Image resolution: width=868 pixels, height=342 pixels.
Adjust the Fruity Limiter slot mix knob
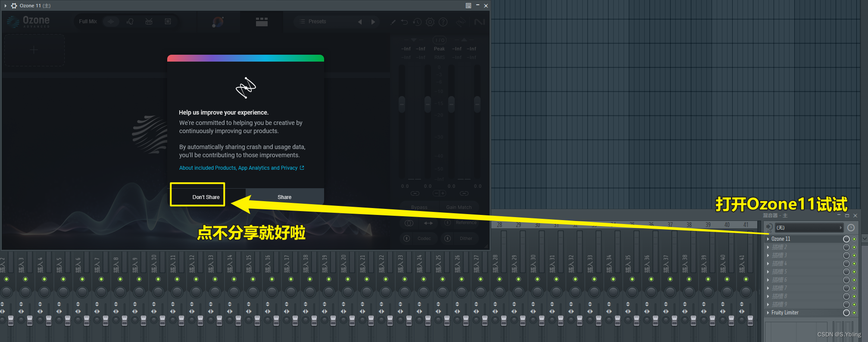click(846, 313)
